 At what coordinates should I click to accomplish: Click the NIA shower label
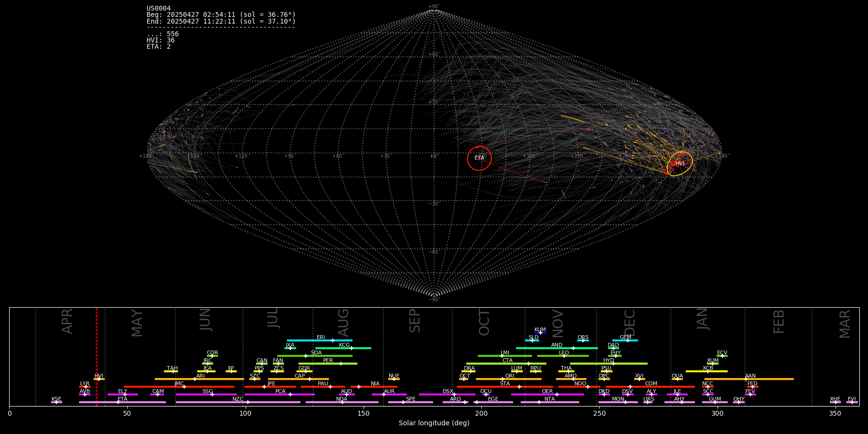tap(375, 384)
